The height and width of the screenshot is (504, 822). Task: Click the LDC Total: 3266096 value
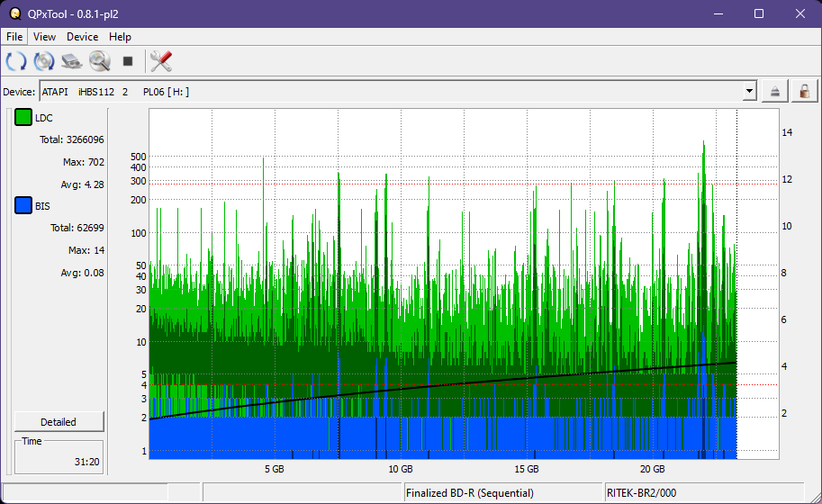[x=72, y=139]
